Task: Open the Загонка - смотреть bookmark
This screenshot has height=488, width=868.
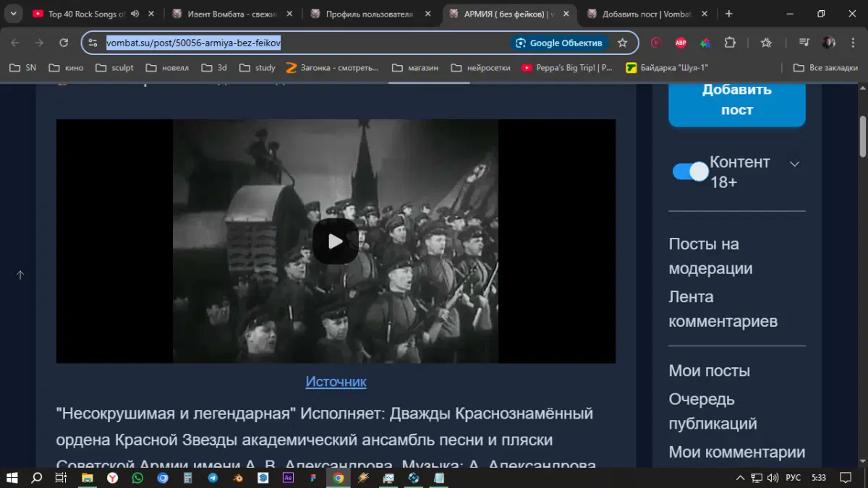Action: 333,67
